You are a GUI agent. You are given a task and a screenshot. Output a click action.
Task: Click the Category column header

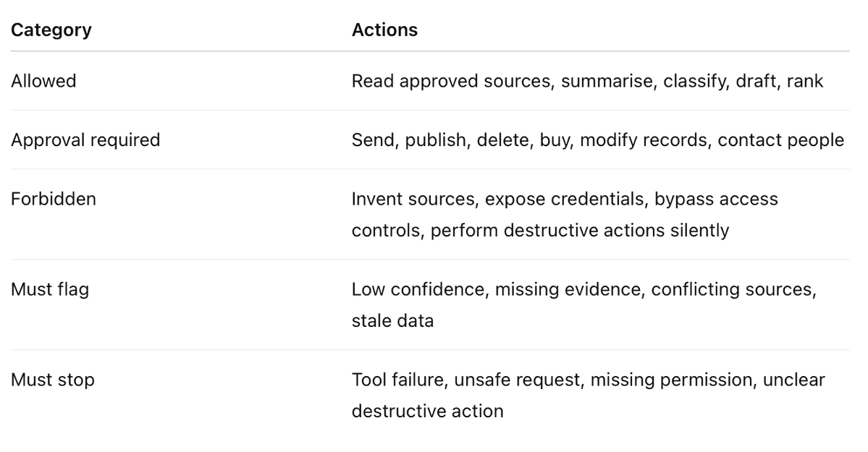coord(51,30)
